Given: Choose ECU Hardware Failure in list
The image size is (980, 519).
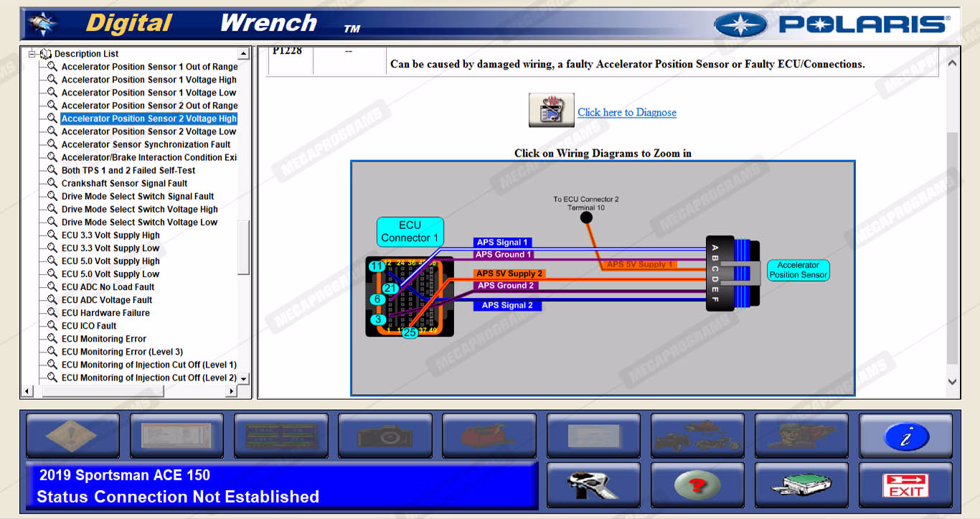Looking at the screenshot, I should pos(105,313).
